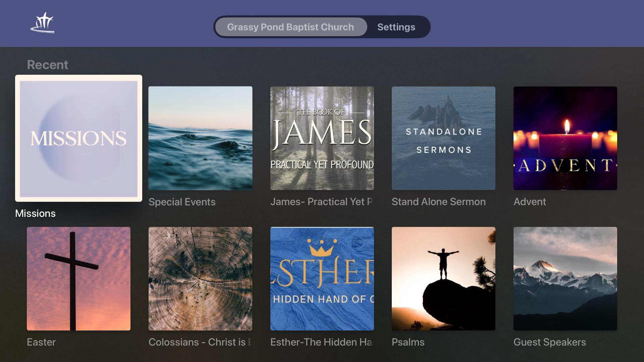Select the Psalms silhouette thumbnail

point(443,279)
